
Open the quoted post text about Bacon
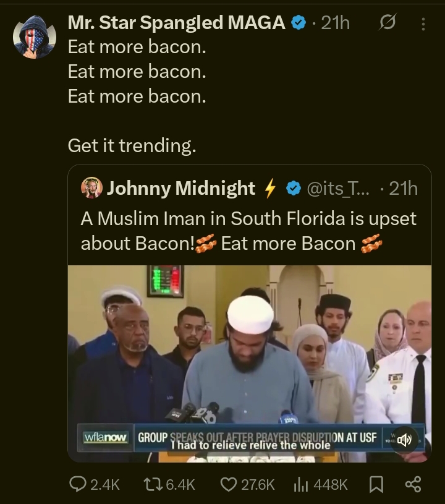[248, 231]
